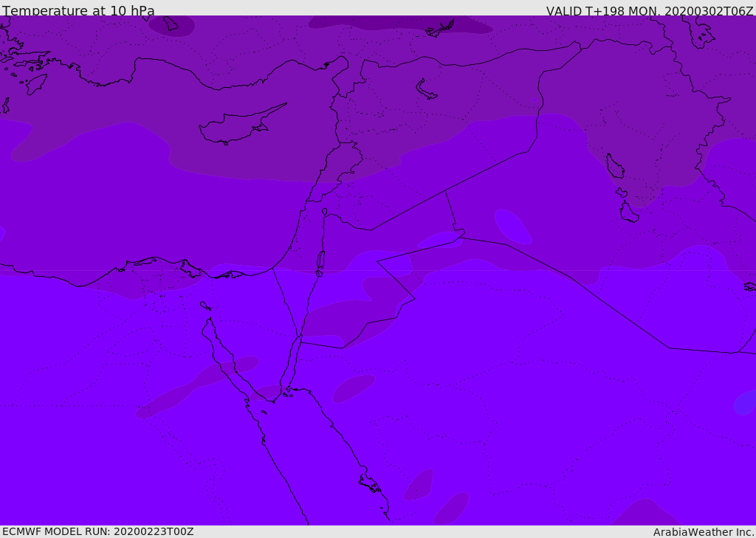
Task: Sample the light violet oval in western Iraq
Action: (512, 226)
